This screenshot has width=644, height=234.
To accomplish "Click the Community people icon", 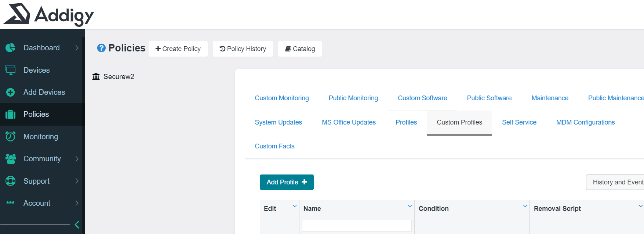I will coord(10,159).
